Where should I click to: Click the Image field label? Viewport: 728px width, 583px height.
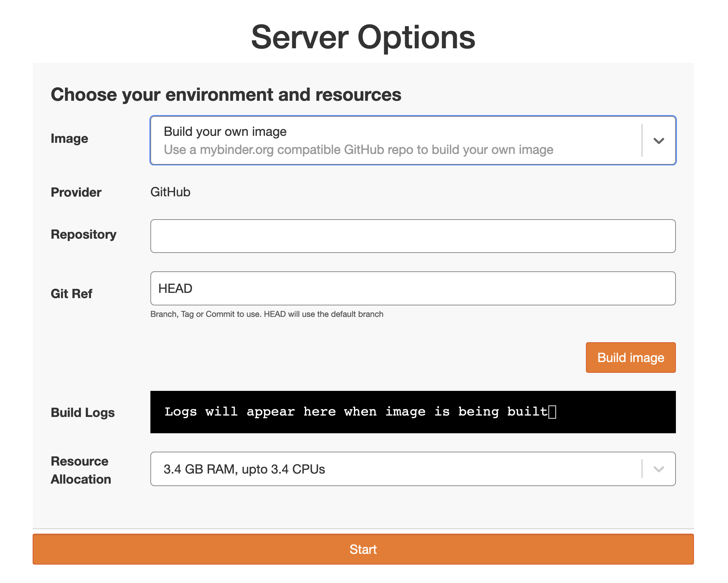(x=69, y=138)
